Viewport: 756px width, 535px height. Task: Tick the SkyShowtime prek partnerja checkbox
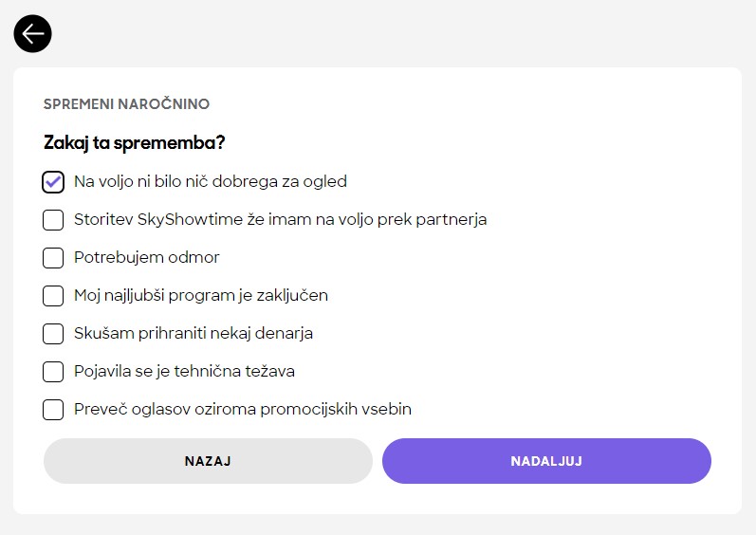coord(53,219)
